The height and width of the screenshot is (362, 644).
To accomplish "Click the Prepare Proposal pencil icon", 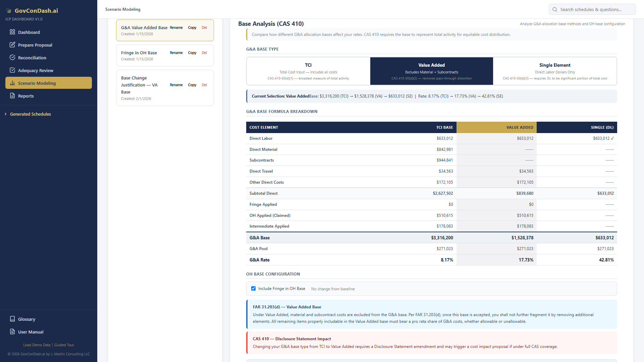I will point(12,45).
